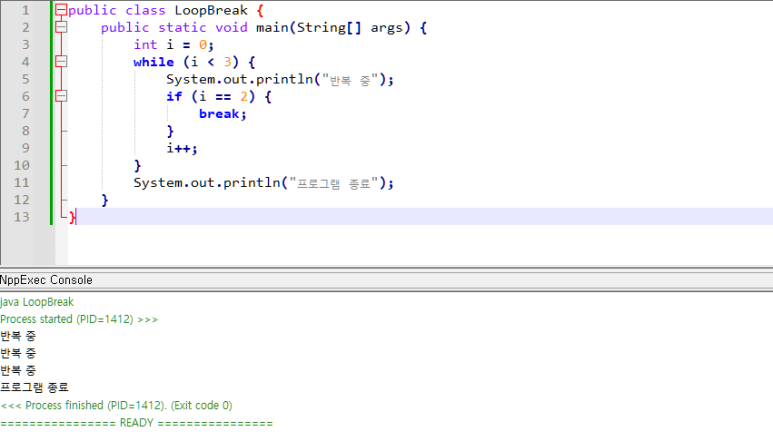
Task: Click the println call on line 5
Action: tap(280, 79)
